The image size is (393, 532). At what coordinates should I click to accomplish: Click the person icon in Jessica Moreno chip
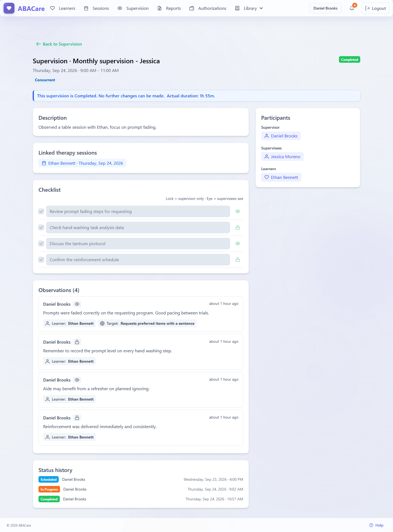click(x=267, y=157)
